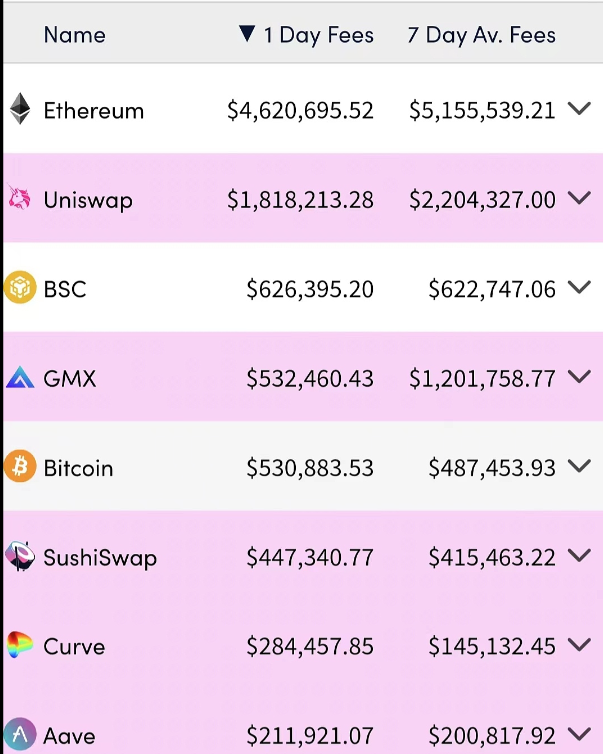
Task: Open the Aave name link
Action: pyautogui.click(x=69, y=736)
